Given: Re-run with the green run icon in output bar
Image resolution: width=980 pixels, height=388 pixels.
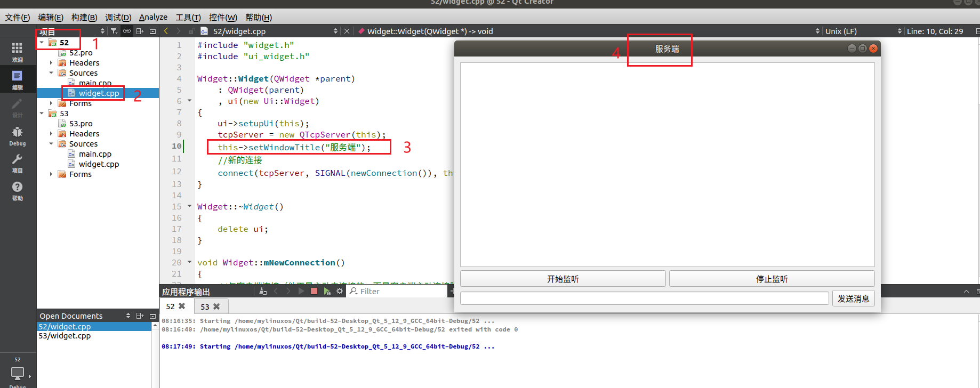Looking at the screenshot, I should point(327,291).
